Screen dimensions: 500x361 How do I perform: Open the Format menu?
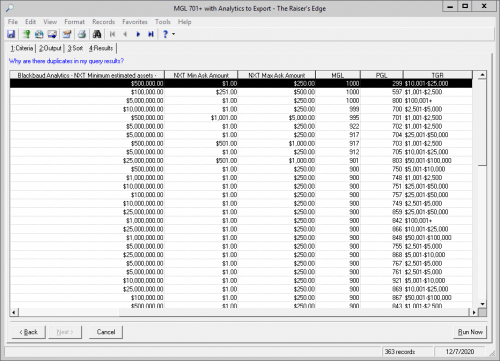[x=74, y=22]
